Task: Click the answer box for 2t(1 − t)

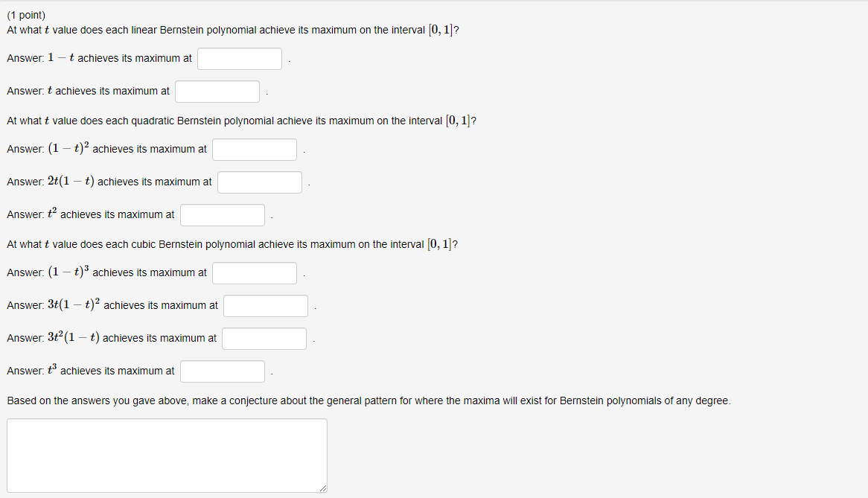Action: (259, 182)
